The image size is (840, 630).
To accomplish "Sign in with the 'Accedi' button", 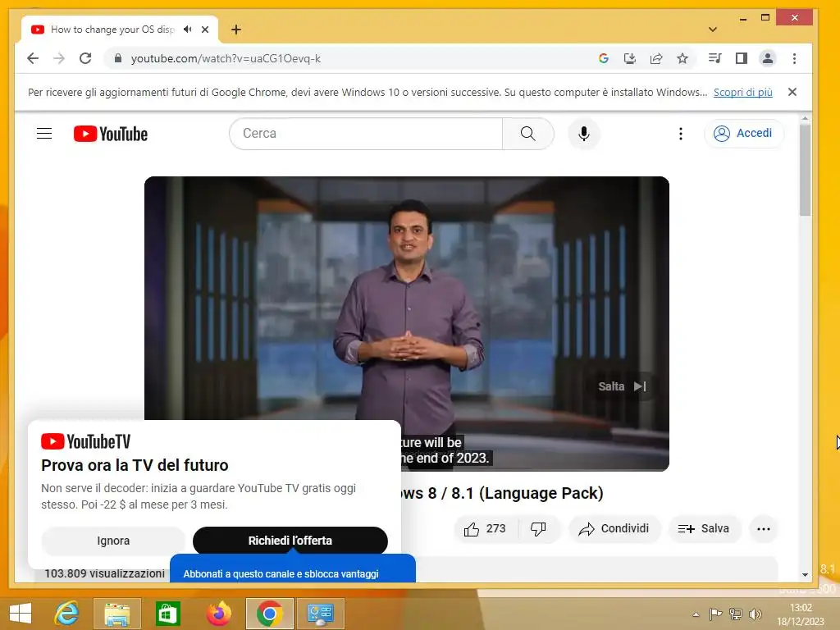I will pyautogui.click(x=744, y=134).
